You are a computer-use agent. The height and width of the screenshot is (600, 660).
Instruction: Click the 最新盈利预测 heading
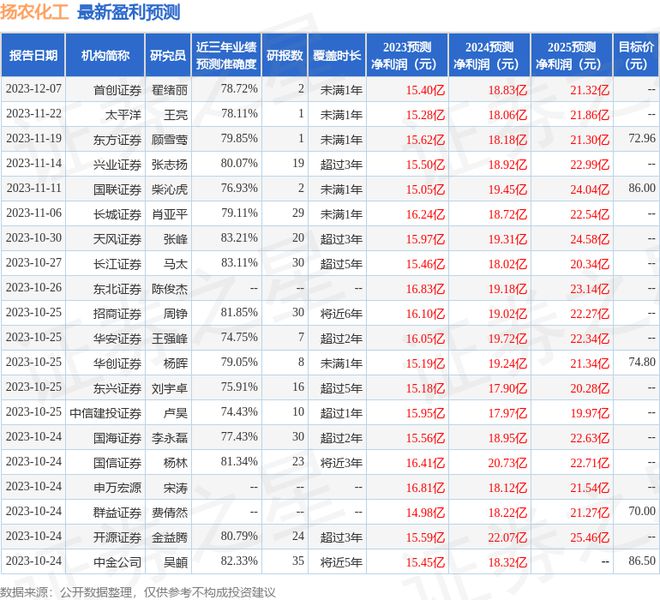[129, 12]
